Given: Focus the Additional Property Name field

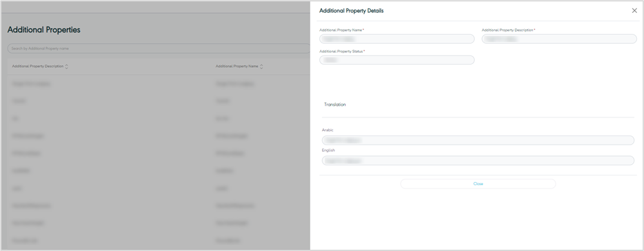Looking at the screenshot, I should point(397,39).
